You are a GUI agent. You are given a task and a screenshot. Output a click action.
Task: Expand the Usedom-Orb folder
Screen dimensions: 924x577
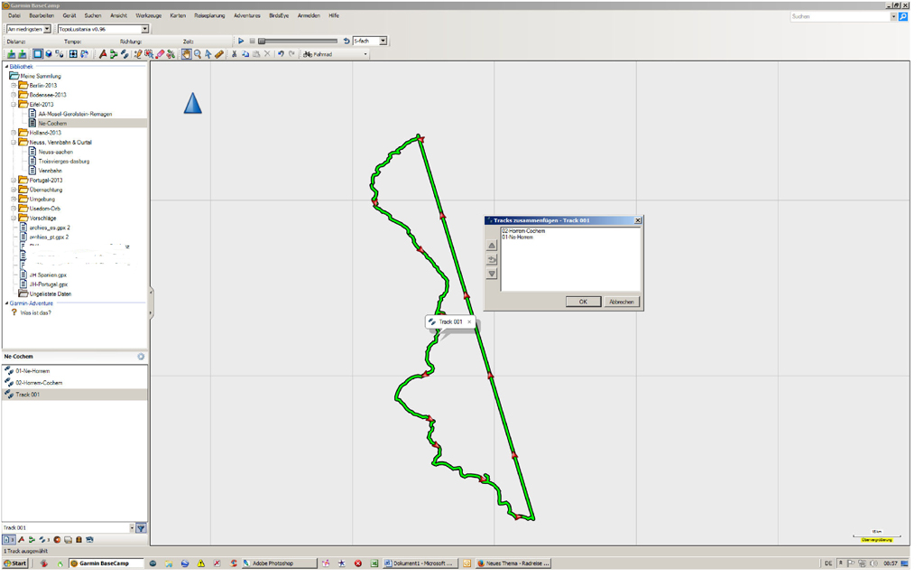[14, 209]
